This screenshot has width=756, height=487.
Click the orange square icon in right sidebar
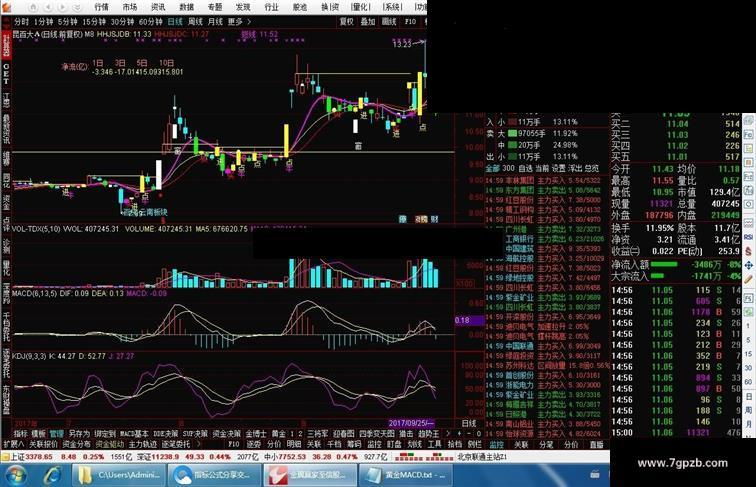coord(749,162)
